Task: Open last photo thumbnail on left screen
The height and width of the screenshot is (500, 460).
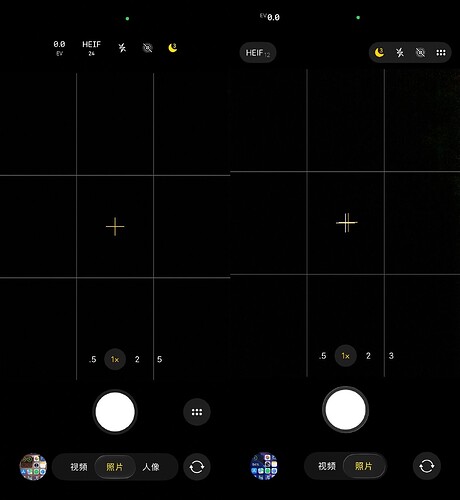Action: click(x=33, y=466)
